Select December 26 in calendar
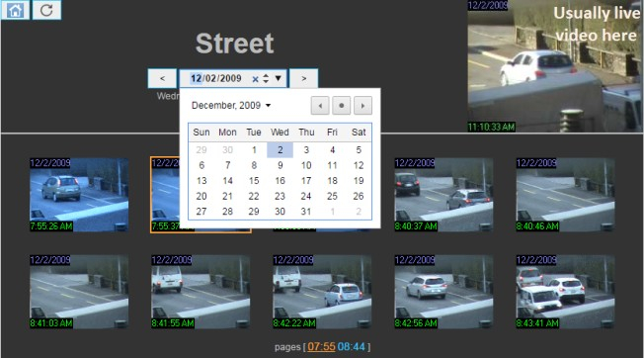 point(359,196)
